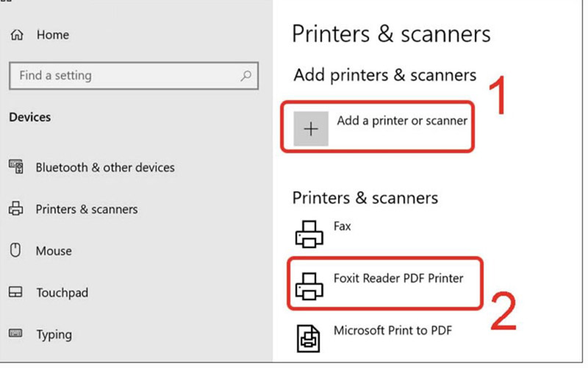Click the Home house icon

17,35
